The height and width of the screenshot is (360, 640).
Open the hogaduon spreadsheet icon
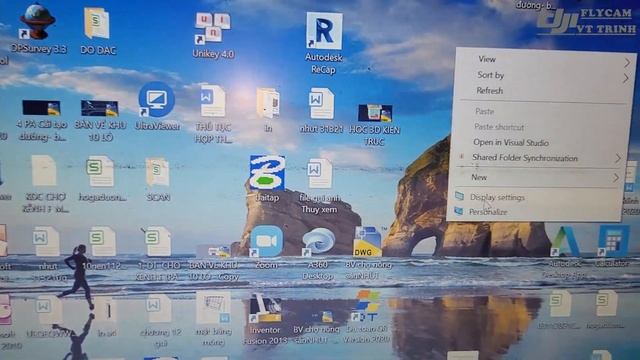coord(100,171)
